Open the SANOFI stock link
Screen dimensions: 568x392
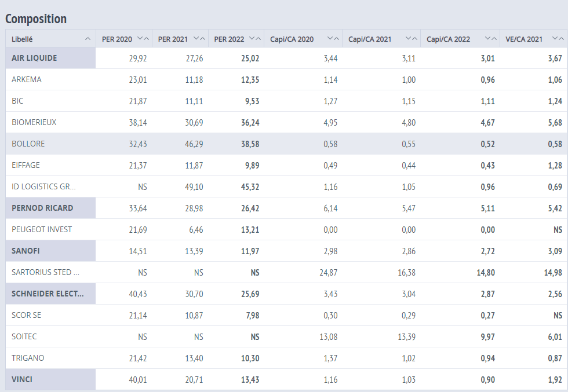click(26, 251)
